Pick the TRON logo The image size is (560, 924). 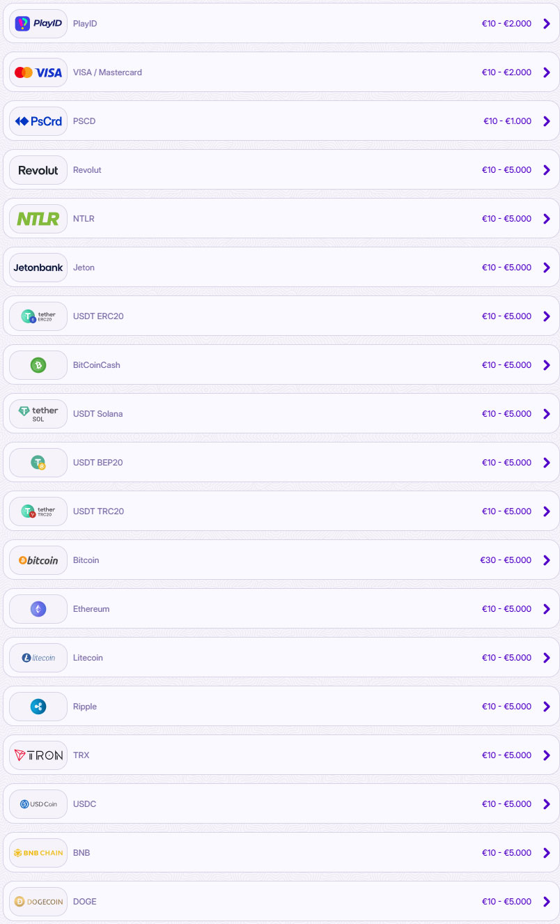[38, 755]
